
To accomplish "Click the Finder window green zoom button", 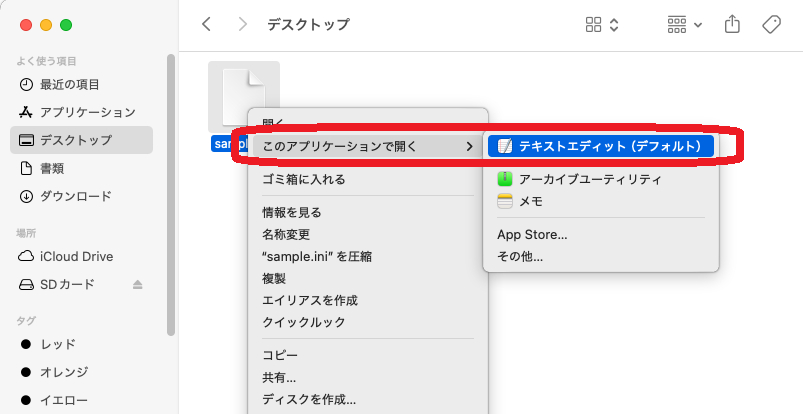I will pos(66,25).
